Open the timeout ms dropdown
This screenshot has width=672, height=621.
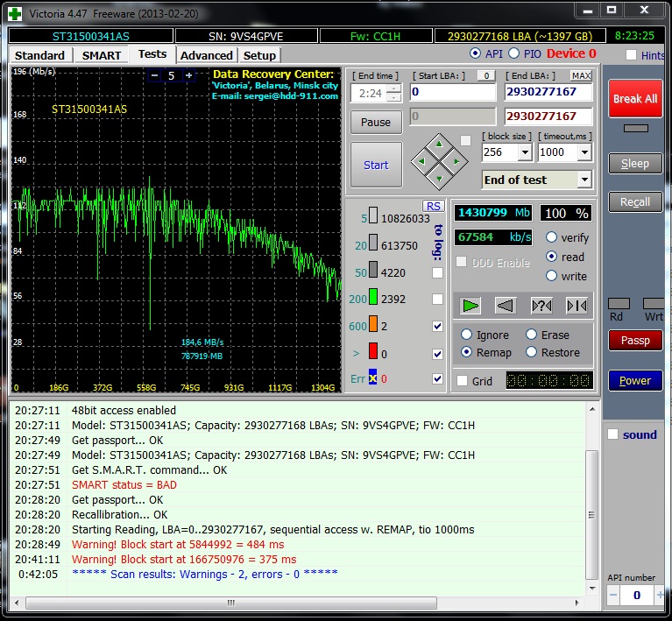pyautogui.click(x=584, y=152)
